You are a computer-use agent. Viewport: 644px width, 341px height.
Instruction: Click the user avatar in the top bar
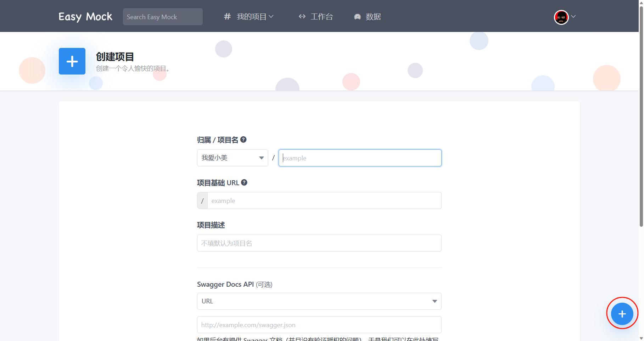tap(561, 17)
